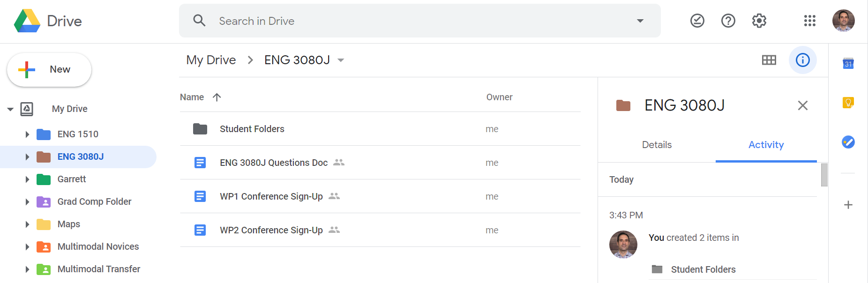Open the Settings gear menu

[759, 21]
